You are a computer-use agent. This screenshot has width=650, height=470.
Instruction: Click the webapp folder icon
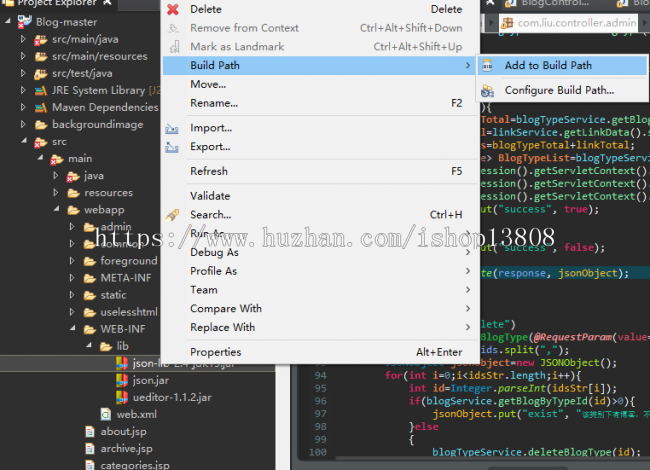coord(73,210)
